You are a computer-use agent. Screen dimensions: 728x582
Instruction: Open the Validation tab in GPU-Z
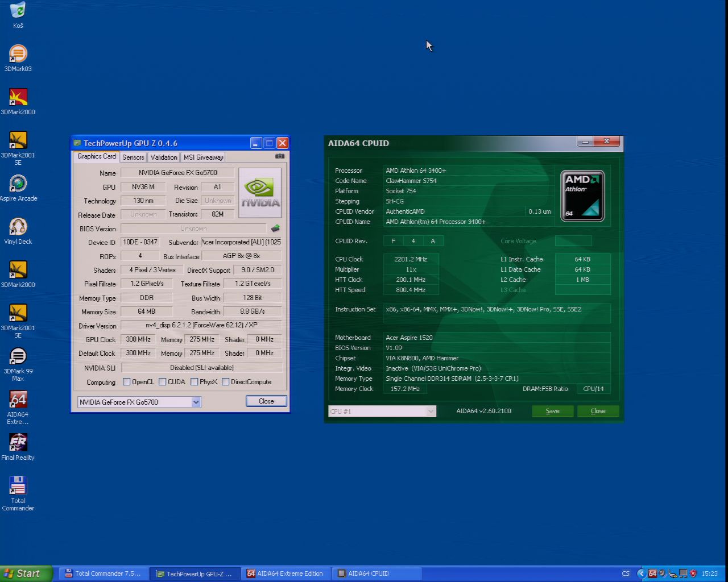click(x=164, y=157)
